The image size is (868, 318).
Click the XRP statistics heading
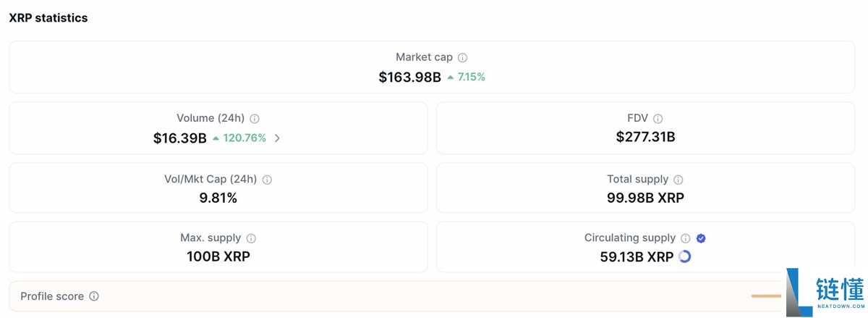[48, 18]
